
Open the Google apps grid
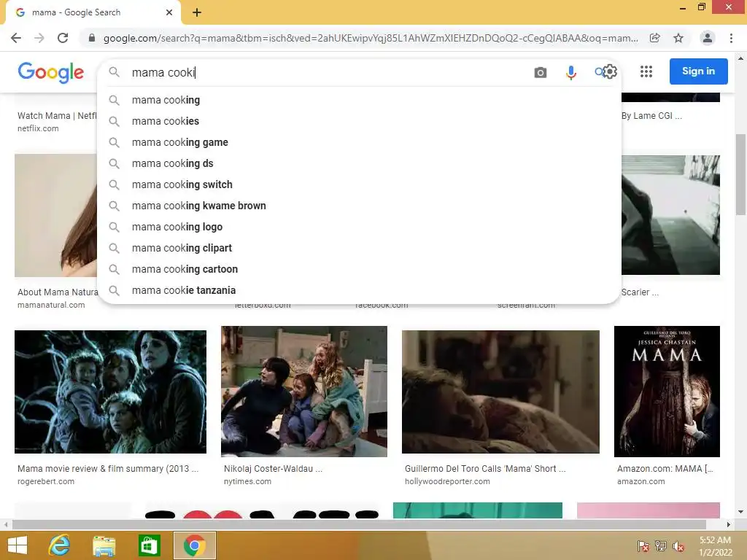pyautogui.click(x=646, y=71)
